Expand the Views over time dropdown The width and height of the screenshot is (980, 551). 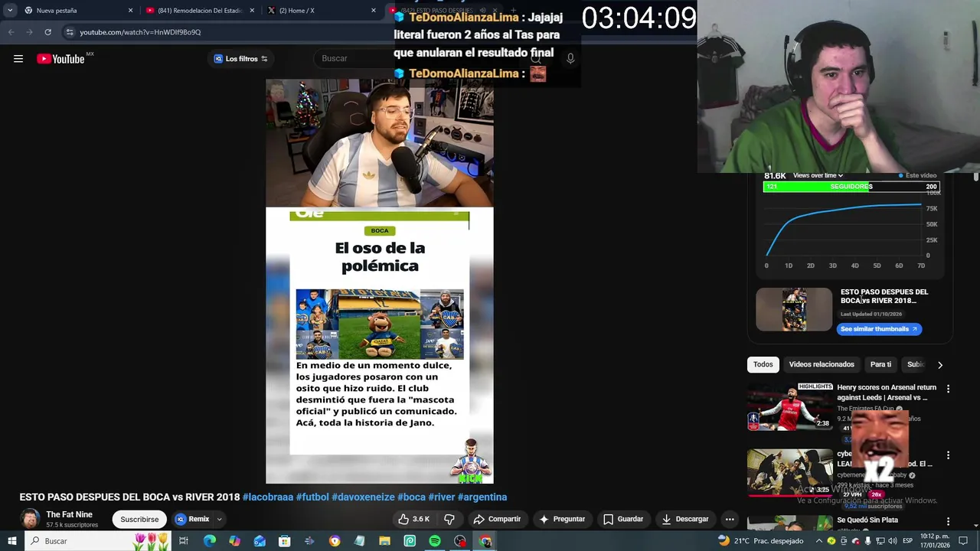point(818,175)
